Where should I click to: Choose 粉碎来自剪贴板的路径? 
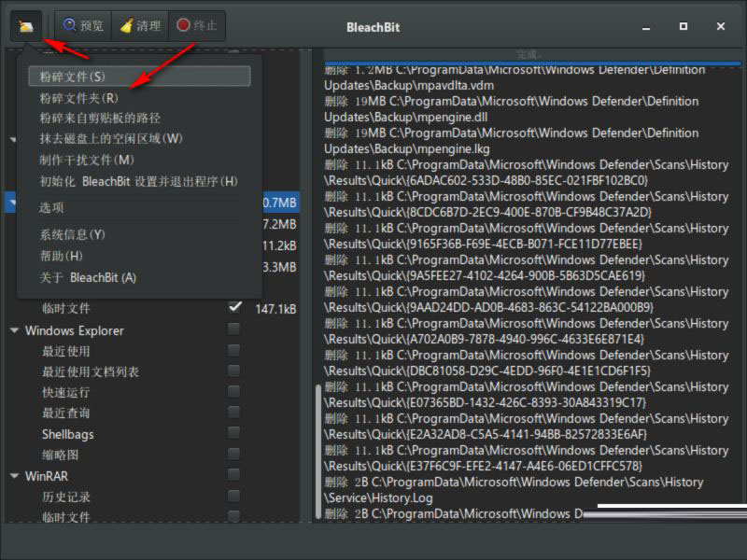[139, 119]
